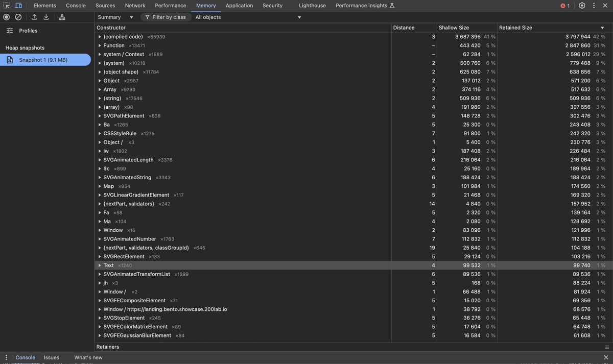Open the Performance insights tab
Image resolution: width=613 pixels, height=364 pixels.
pyautogui.click(x=361, y=5)
